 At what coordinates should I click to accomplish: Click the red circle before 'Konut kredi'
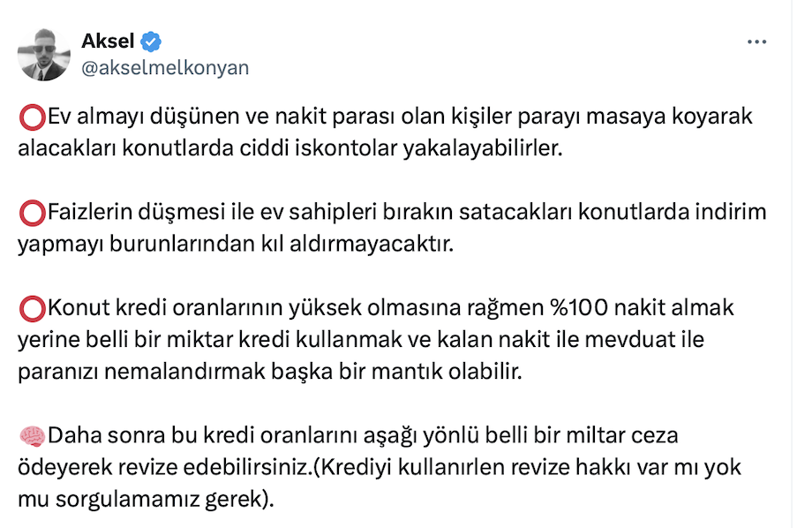(32, 311)
